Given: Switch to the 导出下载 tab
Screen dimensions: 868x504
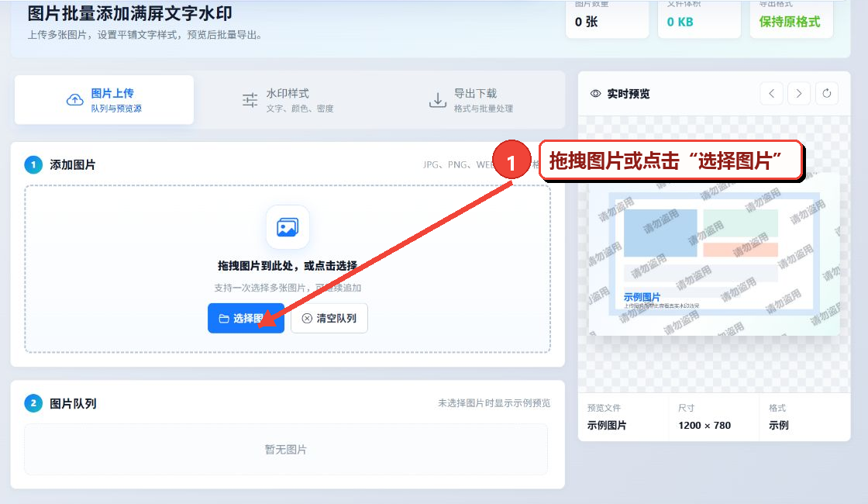Looking at the screenshot, I should 471,100.
